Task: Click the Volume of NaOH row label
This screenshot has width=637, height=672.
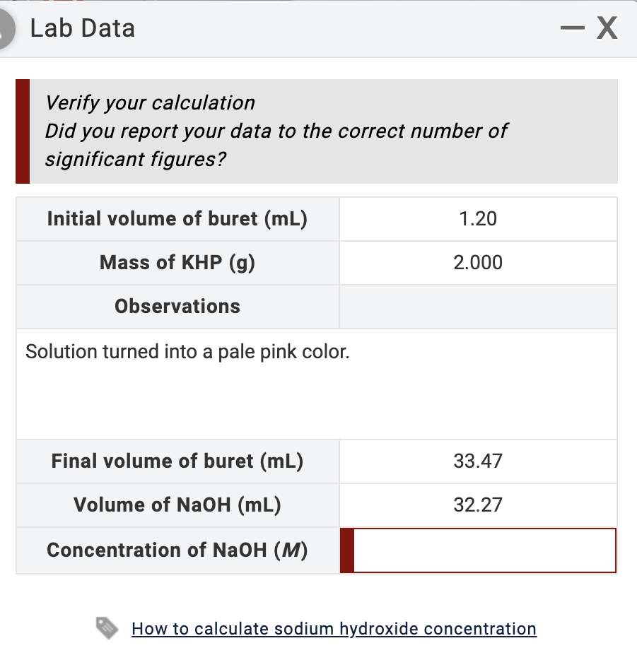Action: click(177, 505)
